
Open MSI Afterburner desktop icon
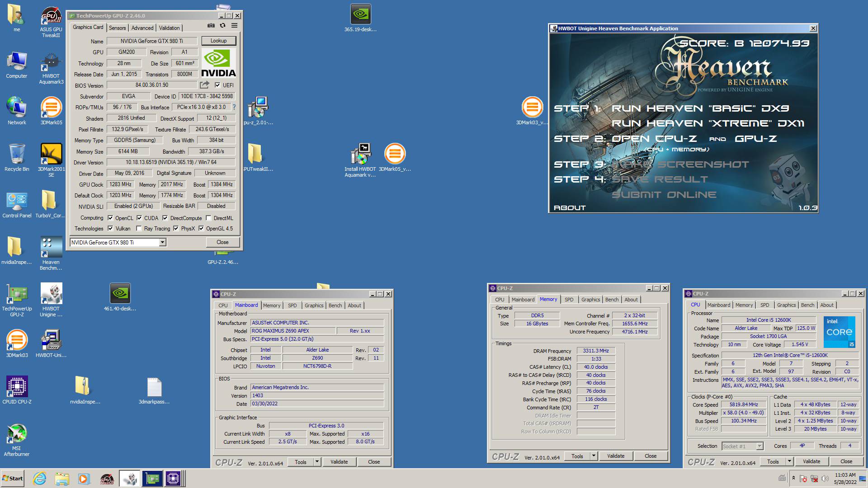pyautogui.click(x=17, y=440)
